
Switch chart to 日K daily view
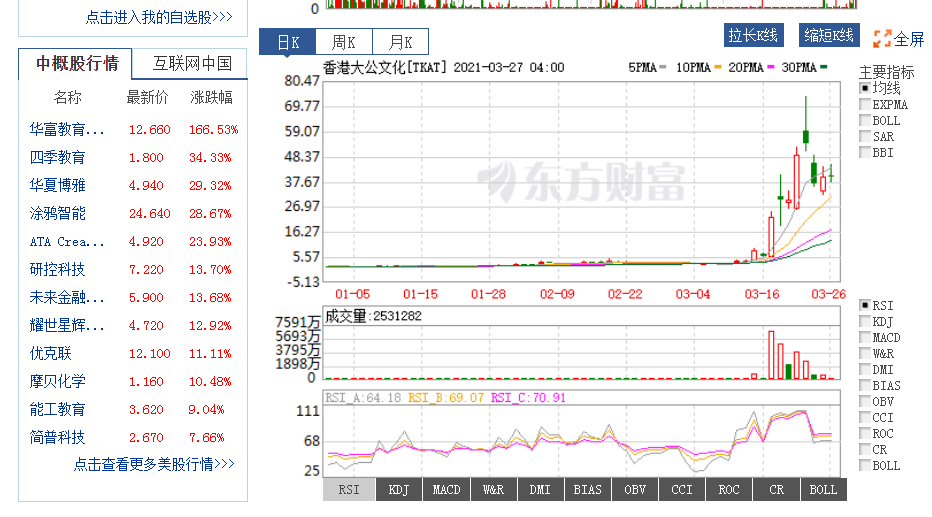click(288, 42)
